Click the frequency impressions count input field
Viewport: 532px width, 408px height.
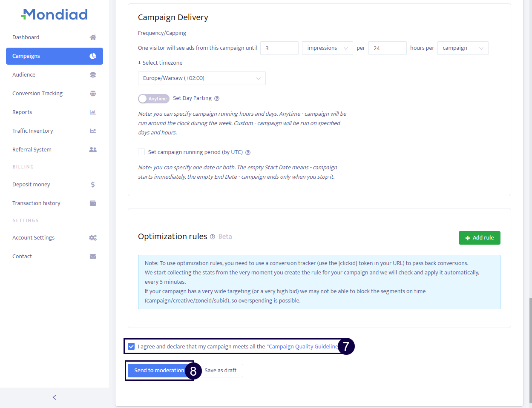click(279, 48)
